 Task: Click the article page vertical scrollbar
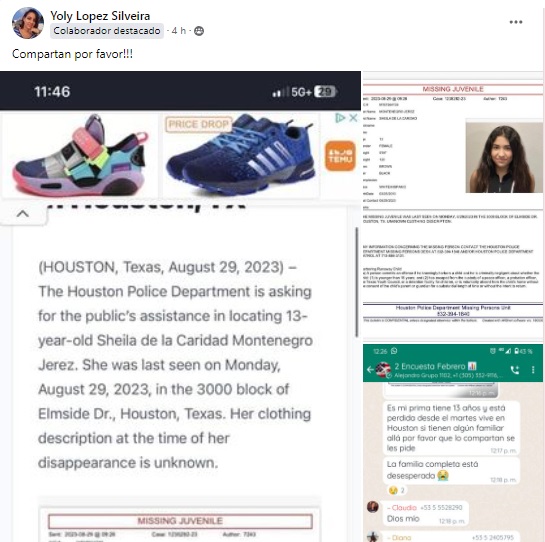pyautogui.click(x=357, y=282)
